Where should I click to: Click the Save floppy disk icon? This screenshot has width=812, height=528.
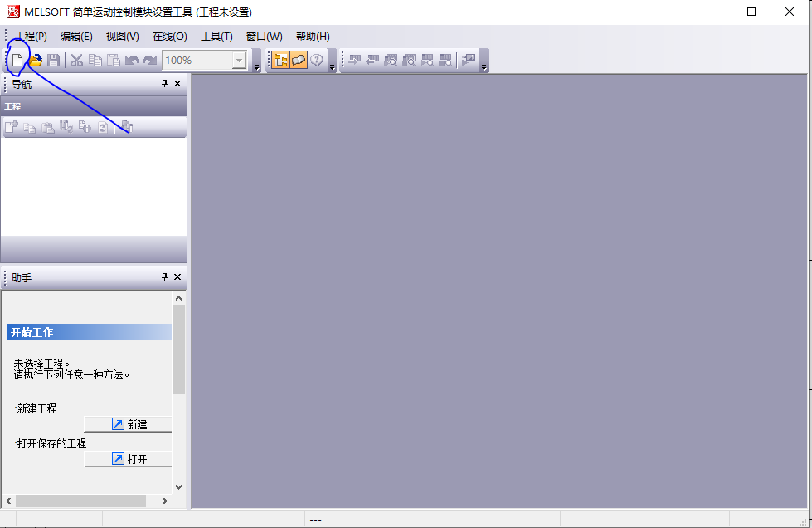coord(53,60)
